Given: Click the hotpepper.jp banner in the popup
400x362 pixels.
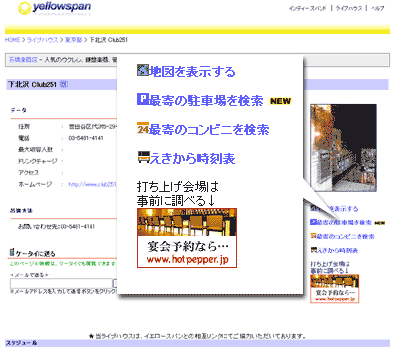Looking at the screenshot, I should [x=187, y=238].
